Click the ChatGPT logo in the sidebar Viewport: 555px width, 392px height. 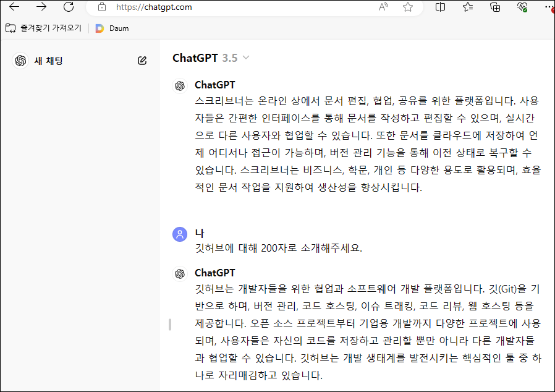click(x=20, y=61)
